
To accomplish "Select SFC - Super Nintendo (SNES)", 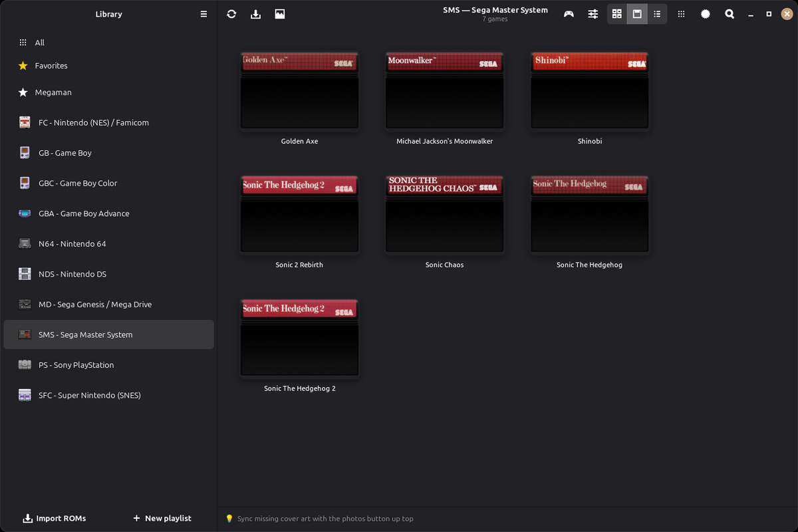I will 108,395.
